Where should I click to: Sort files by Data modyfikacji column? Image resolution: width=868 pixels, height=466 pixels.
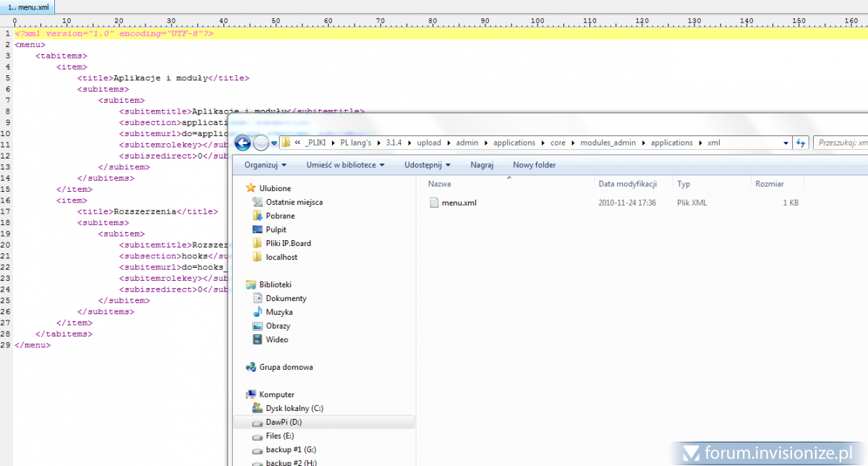pyautogui.click(x=627, y=184)
